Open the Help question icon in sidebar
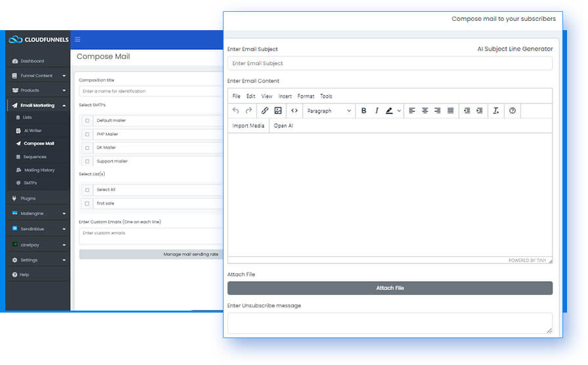This screenshot has width=588, height=365. pyautogui.click(x=14, y=275)
